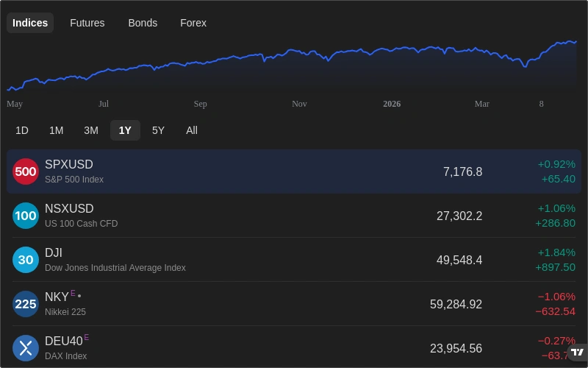Click the 23,954.56 price value
The image size is (588, 368).
coord(456,348)
